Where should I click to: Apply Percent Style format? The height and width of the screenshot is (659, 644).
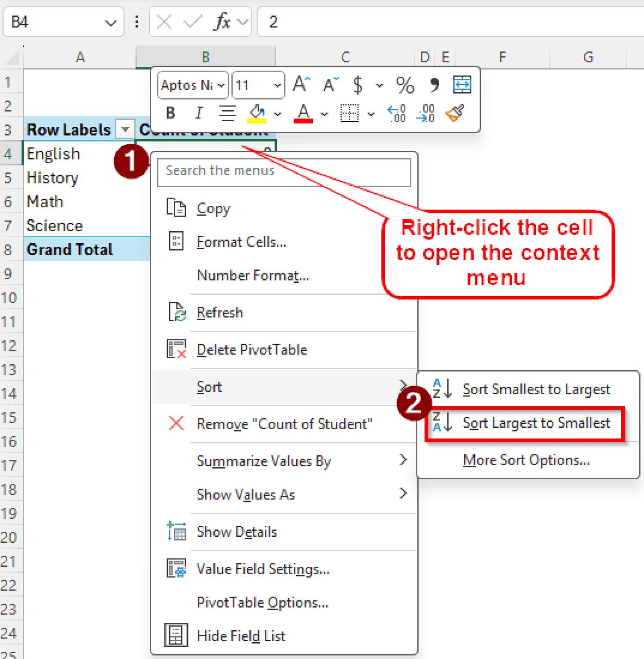pyautogui.click(x=405, y=85)
